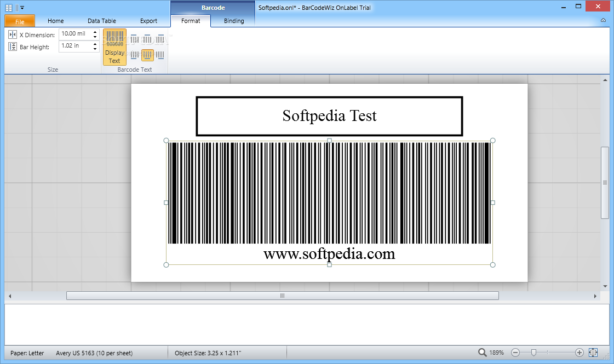The width and height of the screenshot is (614, 364).
Task: Maximize the BarCodeWiz window
Action: click(578, 6)
